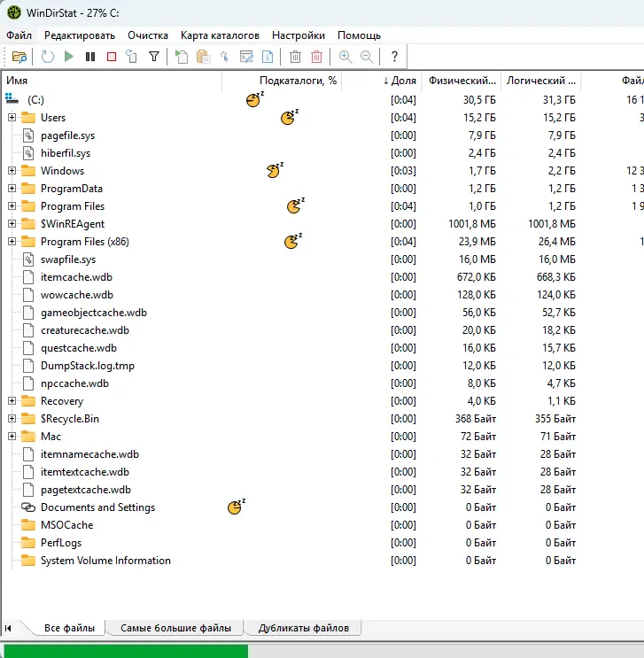This screenshot has width=644, height=658.
Task: Switch to Самые большие файлы tab
Action: (x=175, y=628)
